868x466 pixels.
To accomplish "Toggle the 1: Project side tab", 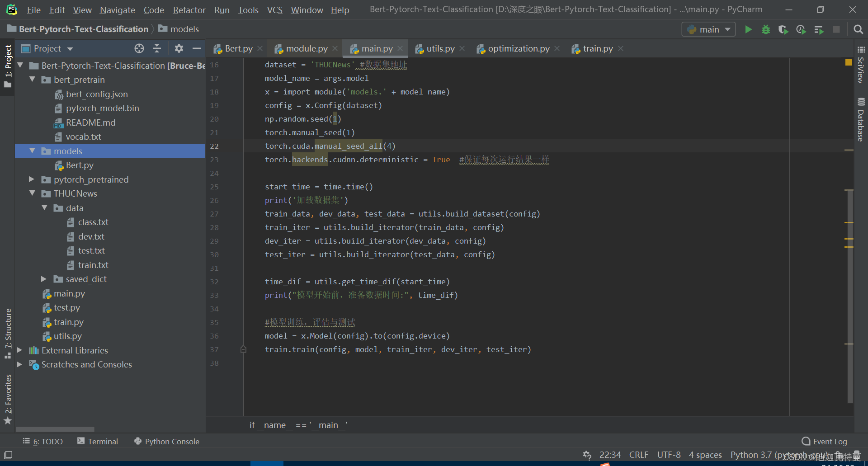I will pyautogui.click(x=8, y=67).
